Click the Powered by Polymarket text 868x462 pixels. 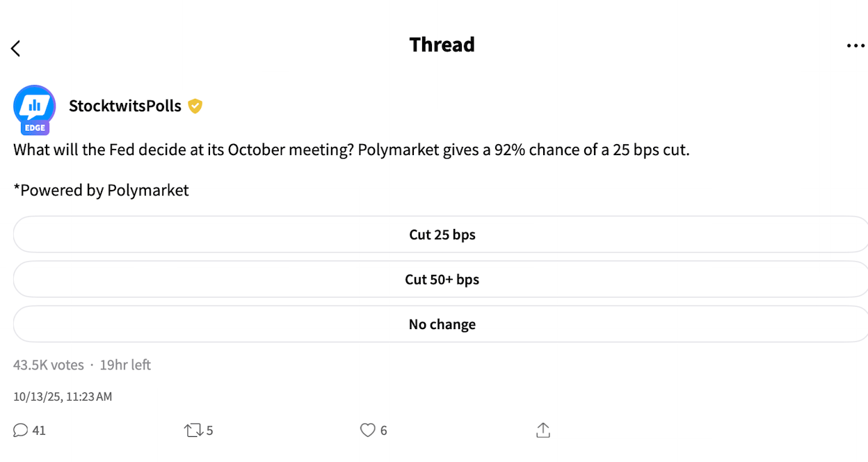pos(102,190)
